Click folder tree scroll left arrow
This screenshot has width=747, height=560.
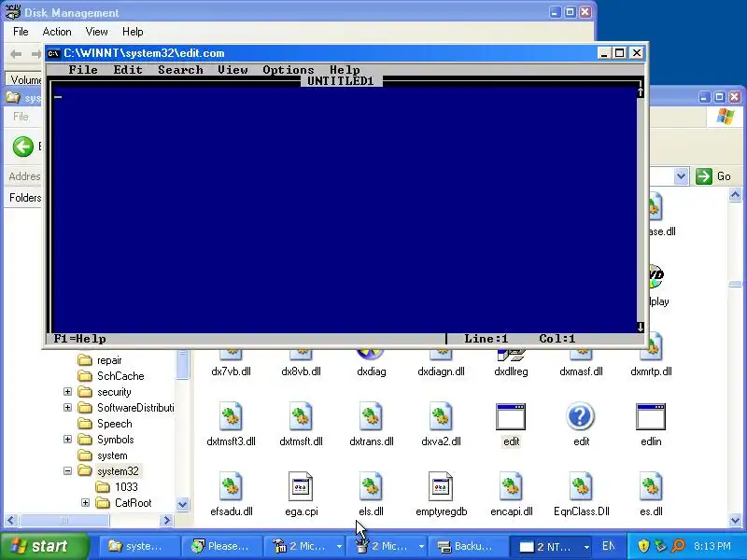tap(10, 520)
